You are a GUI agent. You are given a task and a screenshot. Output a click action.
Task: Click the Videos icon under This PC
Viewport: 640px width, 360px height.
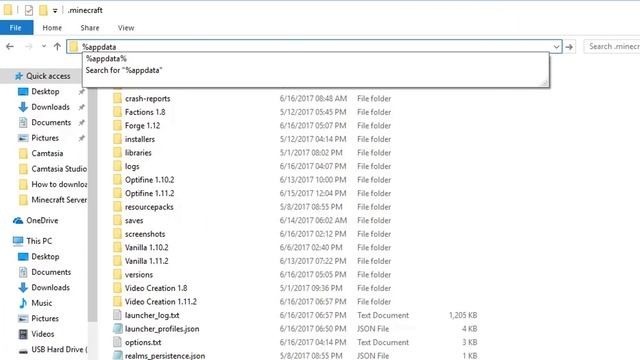pos(23,334)
